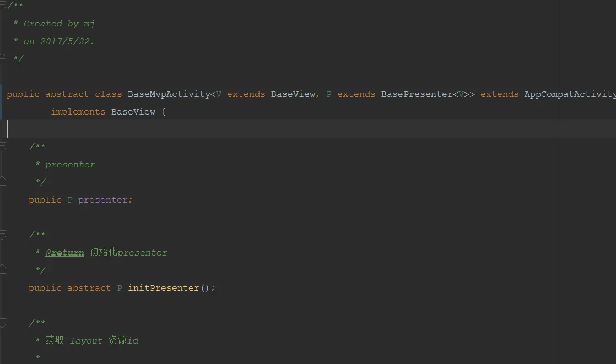This screenshot has width=616, height=364.
Task: Click the 'Created by mj' comment text
Action: point(59,24)
